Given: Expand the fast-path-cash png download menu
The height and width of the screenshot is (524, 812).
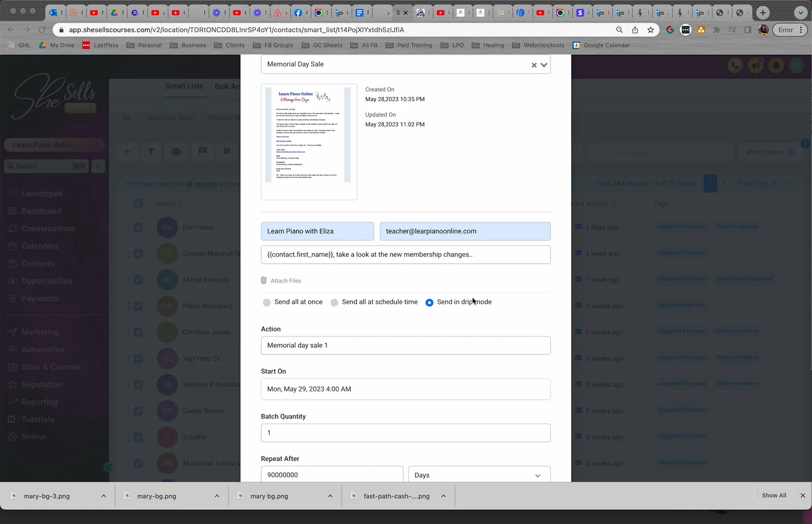Looking at the screenshot, I should tap(443, 496).
